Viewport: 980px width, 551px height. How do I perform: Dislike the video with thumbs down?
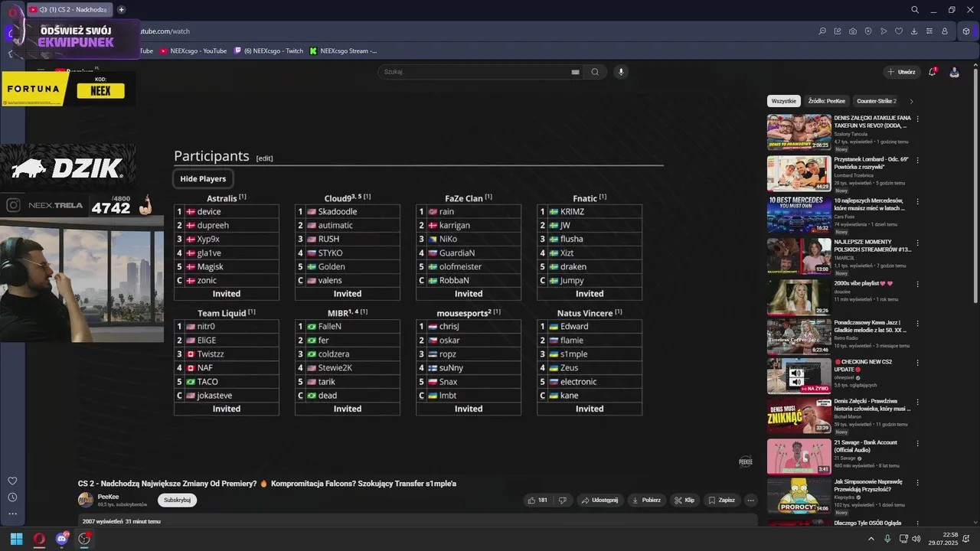[563, 500]
